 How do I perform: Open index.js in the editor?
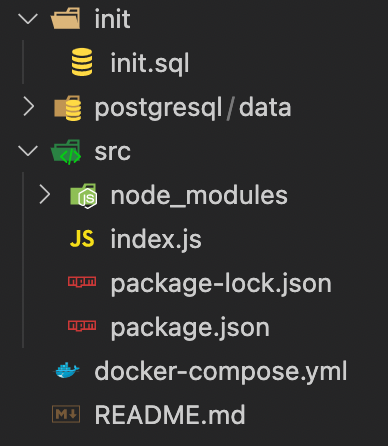[x=156, y=239]
